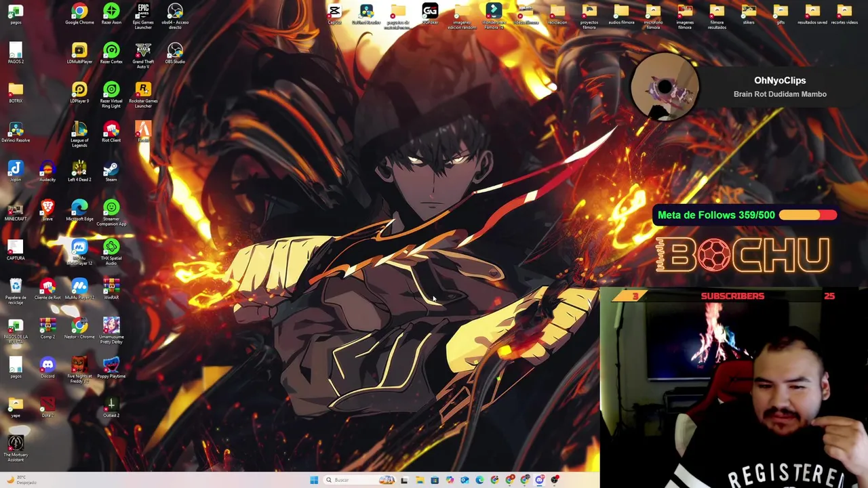Click the Audacity desktop icon
868x488 pixels.
click(x=47, y=171)
